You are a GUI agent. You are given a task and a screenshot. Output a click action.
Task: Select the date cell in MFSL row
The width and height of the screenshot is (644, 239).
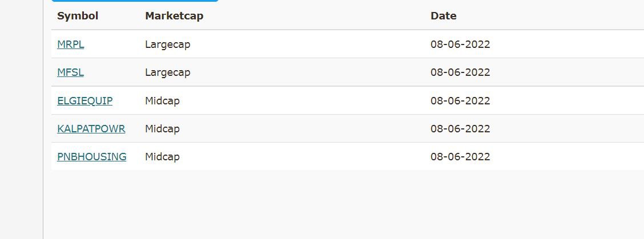460,72
